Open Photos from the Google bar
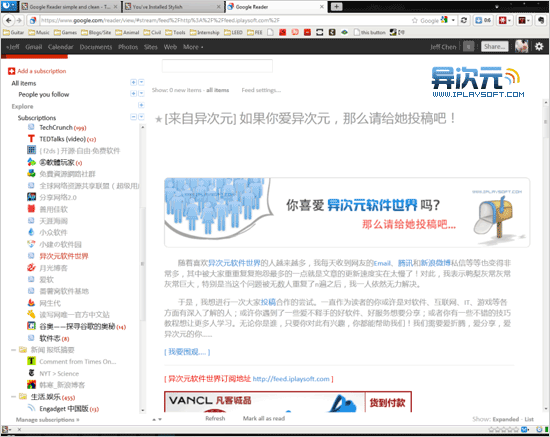Screen dimensions: 550x437 (128, 47)
